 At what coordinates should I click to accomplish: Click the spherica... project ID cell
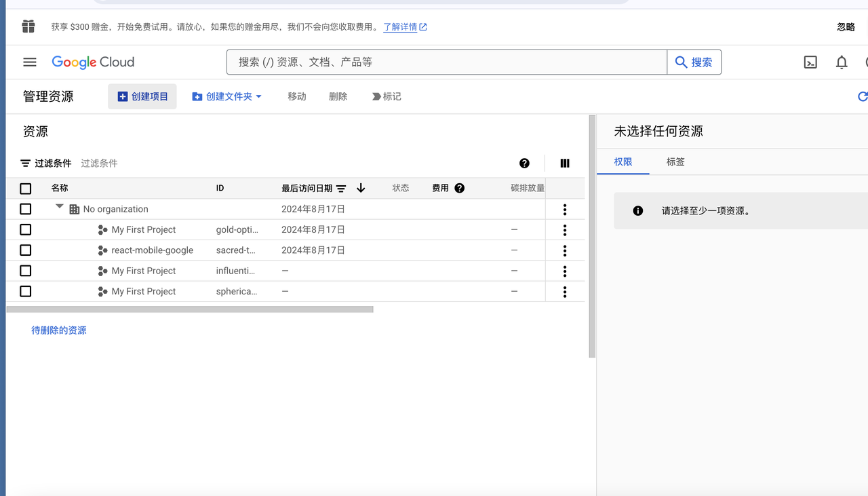(237, 291)
